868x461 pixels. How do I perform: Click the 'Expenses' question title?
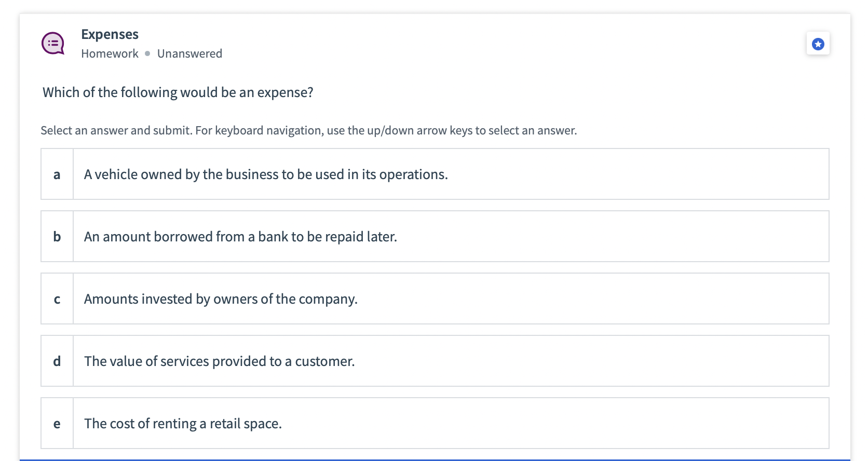pyautogui.click(x=110, y=34)
